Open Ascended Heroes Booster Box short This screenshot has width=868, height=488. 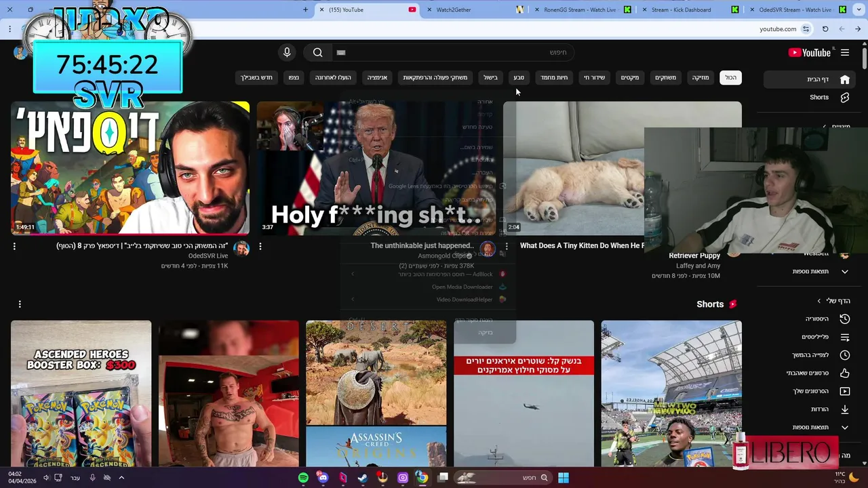point(81,394)
